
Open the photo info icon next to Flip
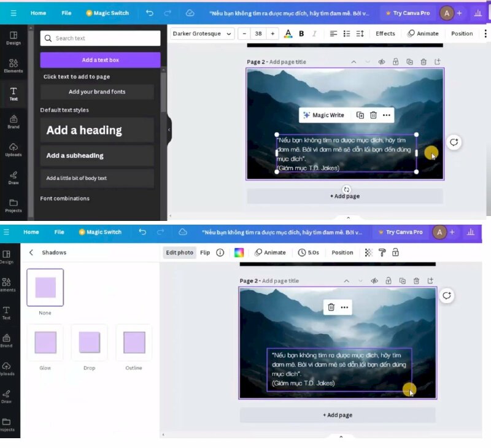(x=220, y=252)
